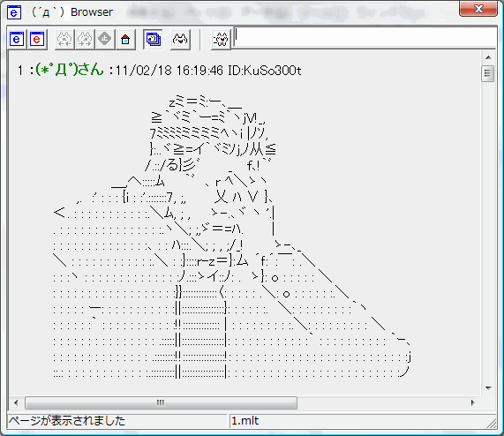Click the diamond stop icon
The height and width of the screenshot is (436, 504).
click(104, 40)
